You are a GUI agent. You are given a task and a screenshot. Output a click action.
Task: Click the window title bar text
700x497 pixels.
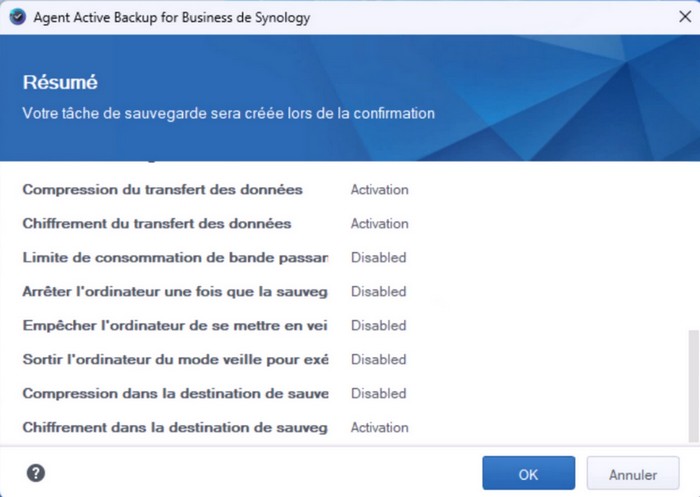point(172,17)
